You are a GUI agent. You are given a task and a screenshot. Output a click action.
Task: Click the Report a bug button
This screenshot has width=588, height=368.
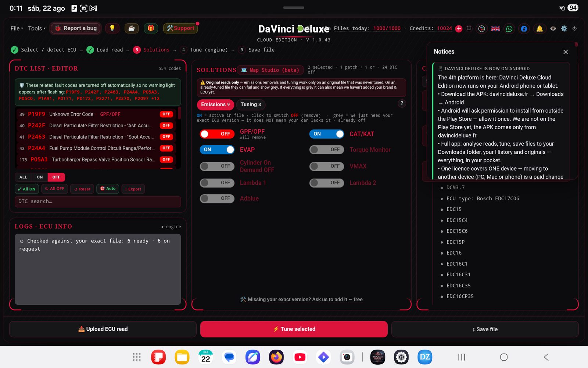(76, 28)
